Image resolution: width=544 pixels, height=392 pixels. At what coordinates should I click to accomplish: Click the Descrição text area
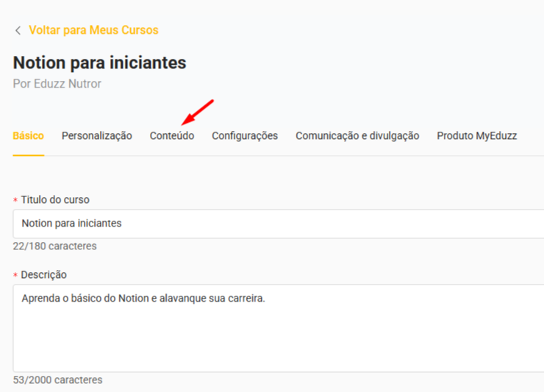click(278, 329)
